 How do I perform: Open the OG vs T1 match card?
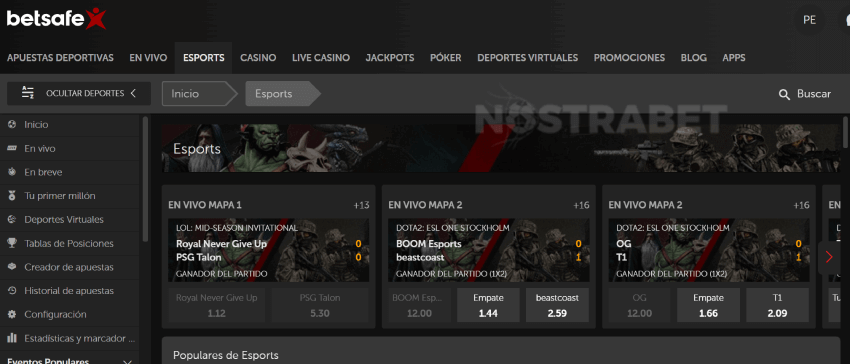pos(709,250)
